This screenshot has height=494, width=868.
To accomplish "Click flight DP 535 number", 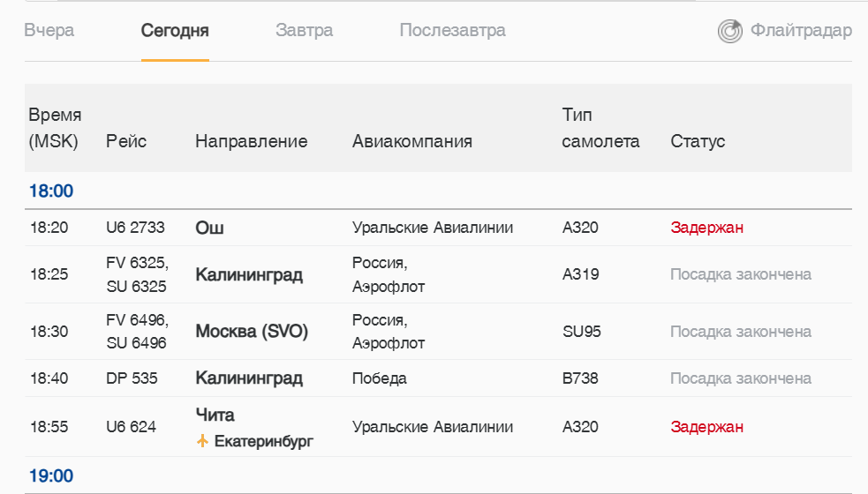I will click(x=132, y=378).
